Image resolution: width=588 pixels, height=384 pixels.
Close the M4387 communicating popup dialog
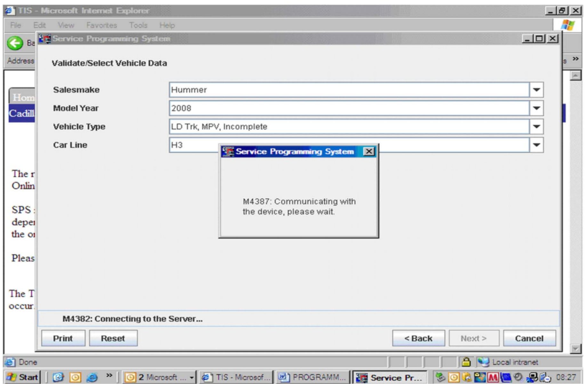point(369,151)
